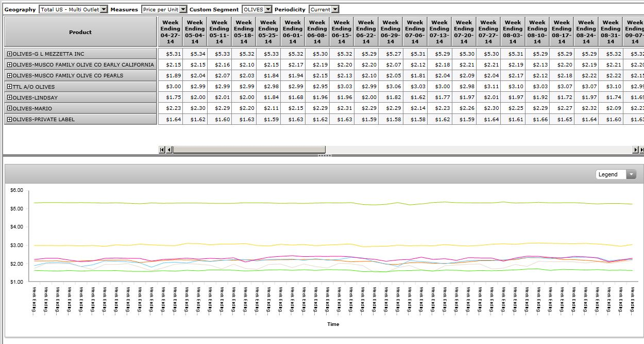Jump to first column with scroll-start icon
Viewport: 644px width, 344px height.
click(162, 150)
